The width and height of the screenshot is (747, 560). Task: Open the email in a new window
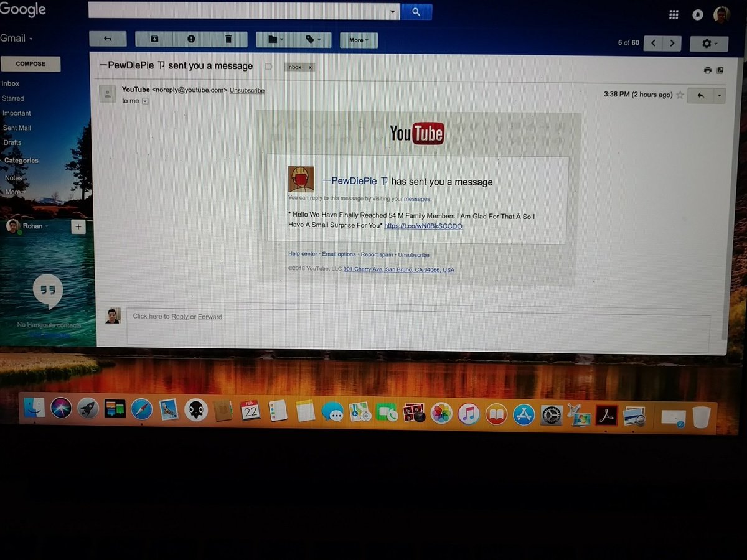pyautogui.click(x=720, y=70)
